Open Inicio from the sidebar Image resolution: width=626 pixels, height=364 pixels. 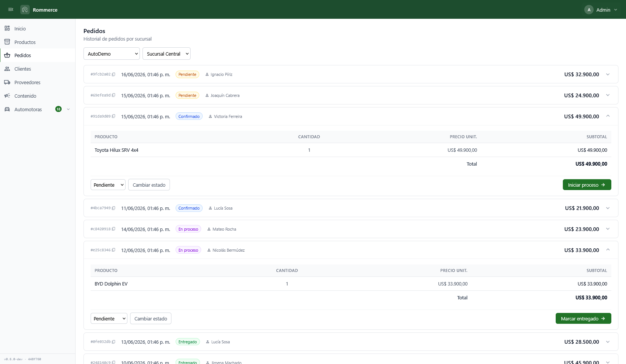point(38,29)
